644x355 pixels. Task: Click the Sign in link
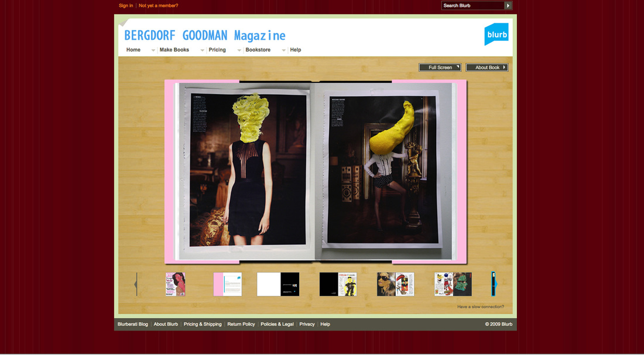(x=126, y=6)
